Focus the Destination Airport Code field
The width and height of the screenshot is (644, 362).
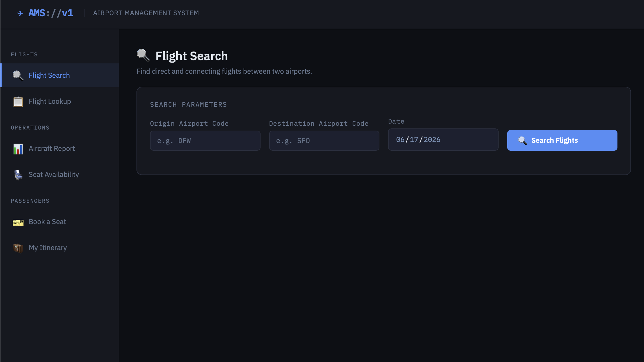324,141
